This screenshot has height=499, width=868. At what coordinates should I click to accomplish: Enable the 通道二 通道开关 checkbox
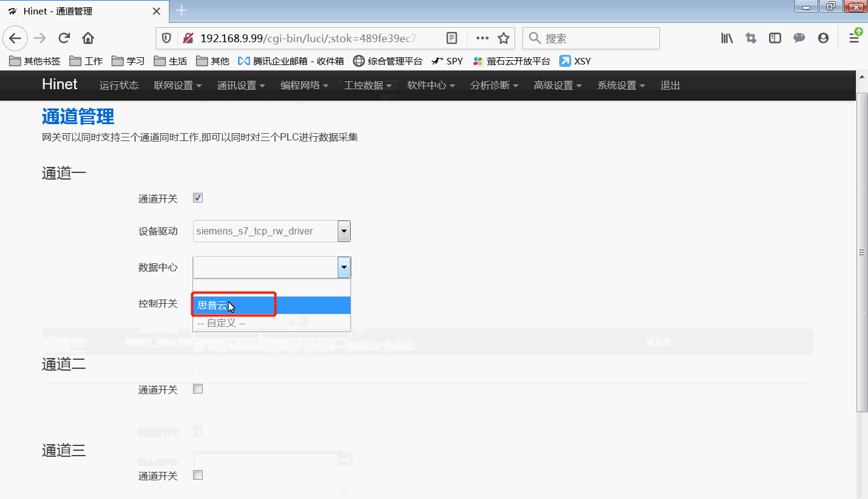(x=198, y=389)
